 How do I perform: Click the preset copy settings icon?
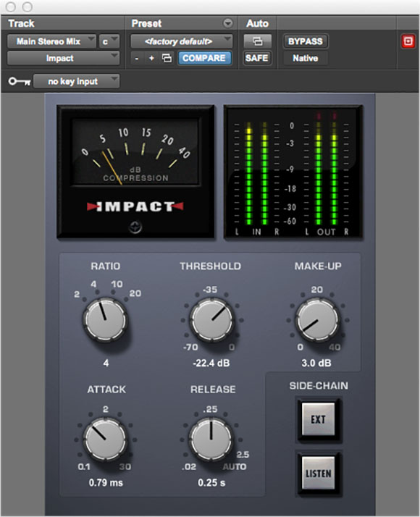click(167, 59)
